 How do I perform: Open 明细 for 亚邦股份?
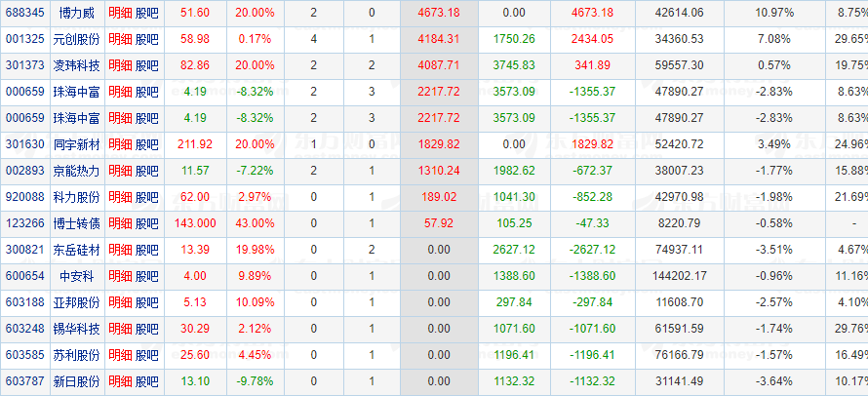pyautogui.click(x=120, y=302)
